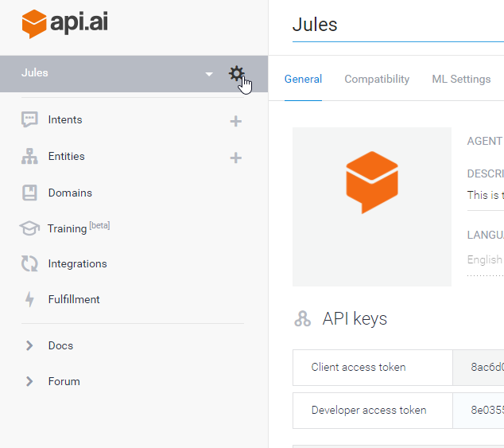Select the Developer access token label
504x448 pixels.
click(369, 411)
